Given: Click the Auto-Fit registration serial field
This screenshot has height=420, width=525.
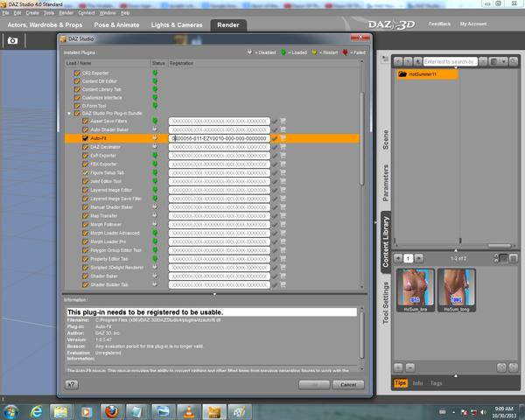Looking at the screenshot, I should (220, 138).
